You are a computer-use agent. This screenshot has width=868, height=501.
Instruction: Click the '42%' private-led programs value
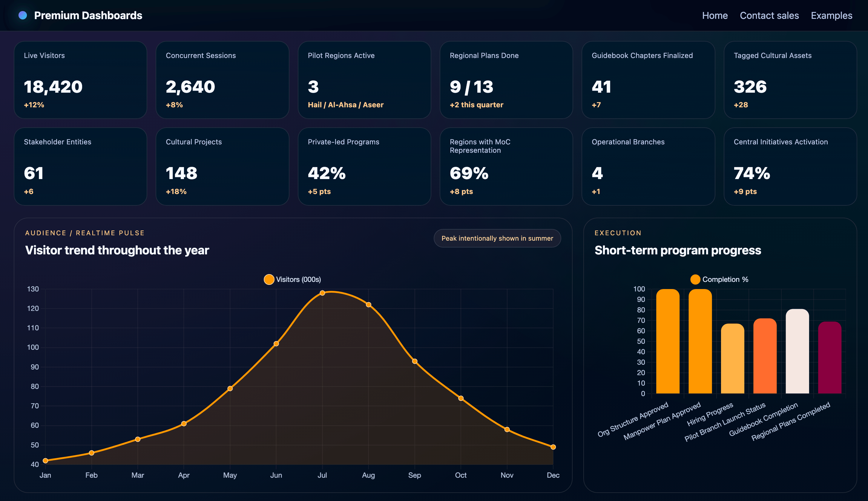pos(326,173)
